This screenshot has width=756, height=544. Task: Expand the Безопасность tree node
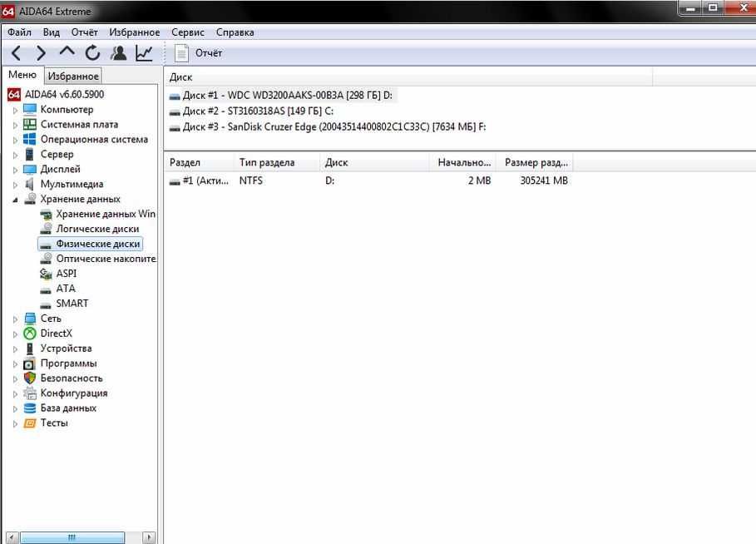pyautogui.click(x=15, y=379)
